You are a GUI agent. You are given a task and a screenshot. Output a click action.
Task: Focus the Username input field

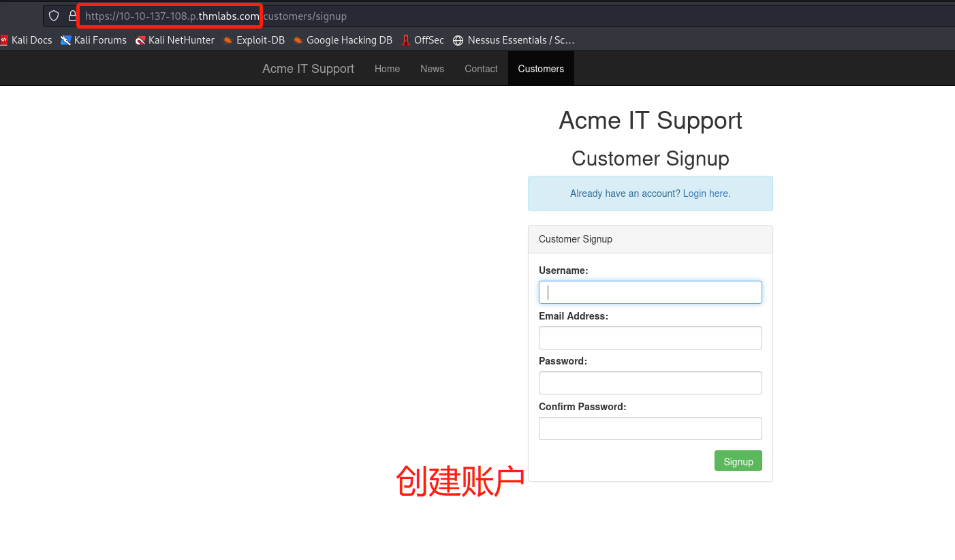[x=650, y=292]
